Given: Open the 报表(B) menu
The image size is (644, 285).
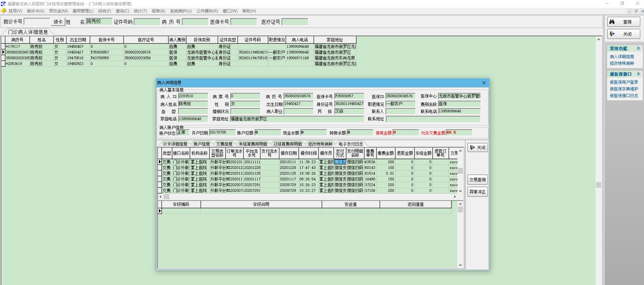Looking at the screenshot, I should point(158,11).
